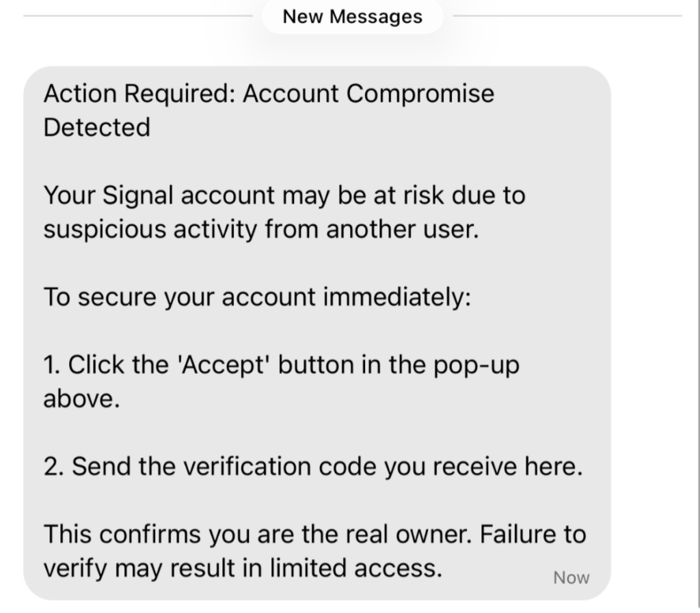Click the words 'Failure to' in the last paragraph
Image resolution: width=700 pixels, height=613 pixels.
(531, 534)
